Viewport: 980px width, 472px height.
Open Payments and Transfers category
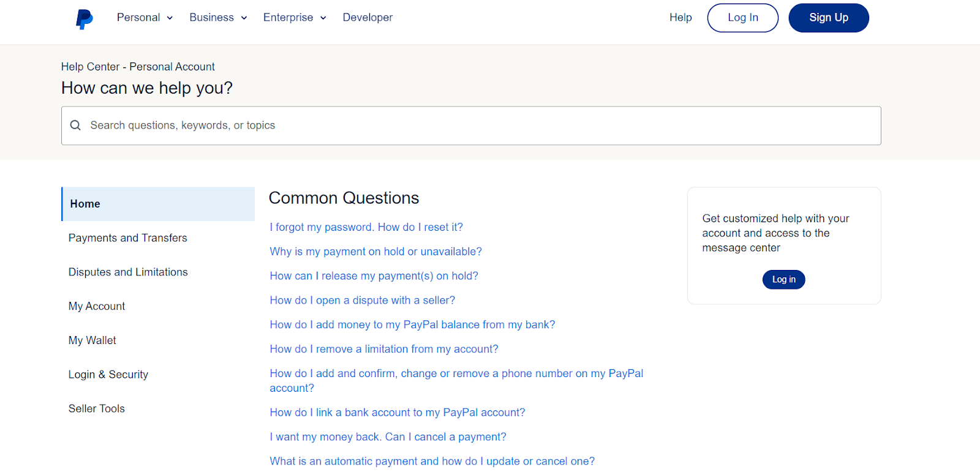(x=128, y=238)
